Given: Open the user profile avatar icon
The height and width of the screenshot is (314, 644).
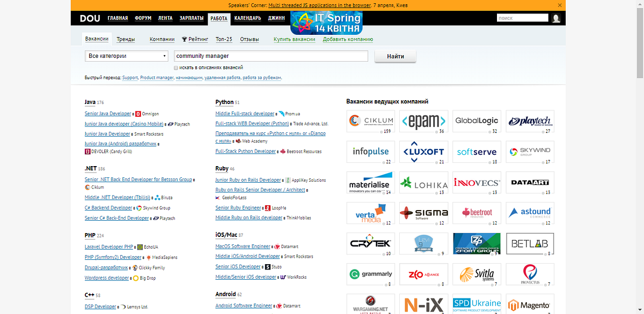Looking at the screenshot, I should (x=556, y=18).
